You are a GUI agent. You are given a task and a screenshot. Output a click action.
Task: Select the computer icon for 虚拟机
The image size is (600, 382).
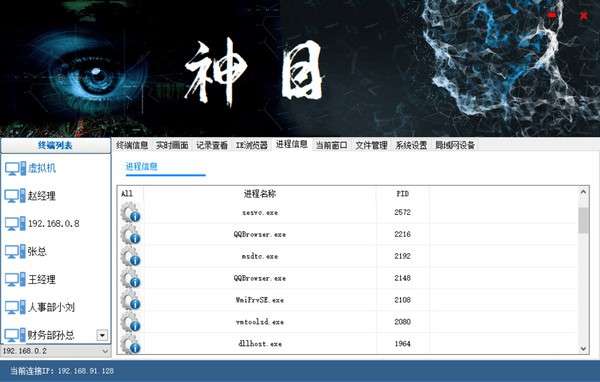[15, 168]
